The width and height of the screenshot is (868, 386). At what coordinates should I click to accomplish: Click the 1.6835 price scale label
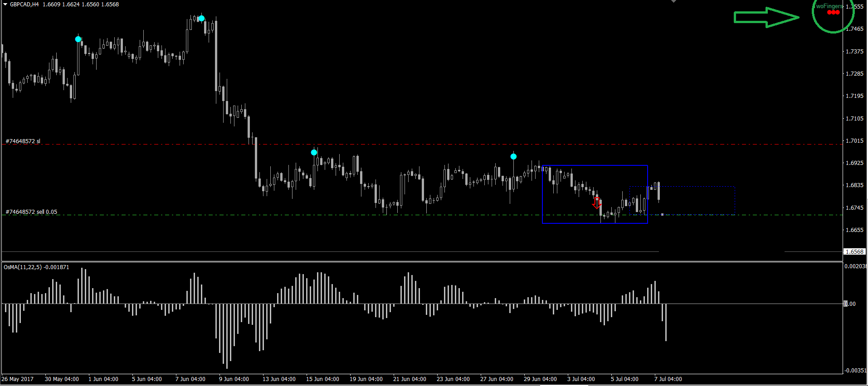tap(854, 185)
